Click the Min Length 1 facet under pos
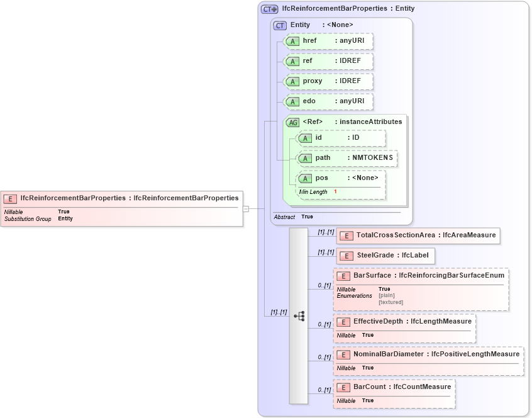The height and width of the screenshot is (418, 532). point(313,191)
